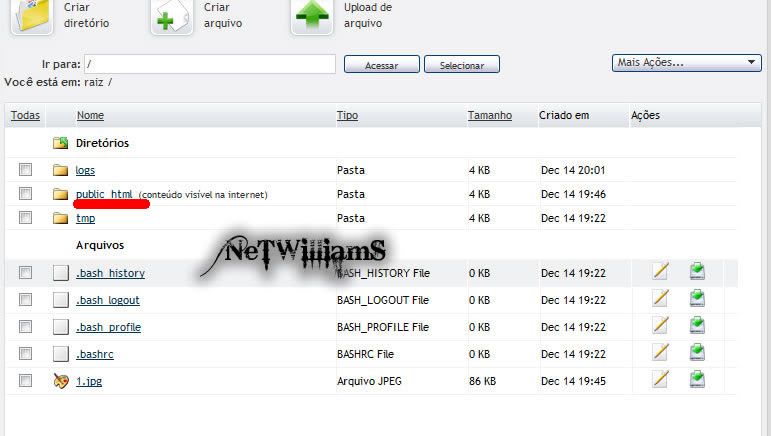This screenshot has width=772, height=436.
Task: Click the logs folder icon
Action: 61,170
